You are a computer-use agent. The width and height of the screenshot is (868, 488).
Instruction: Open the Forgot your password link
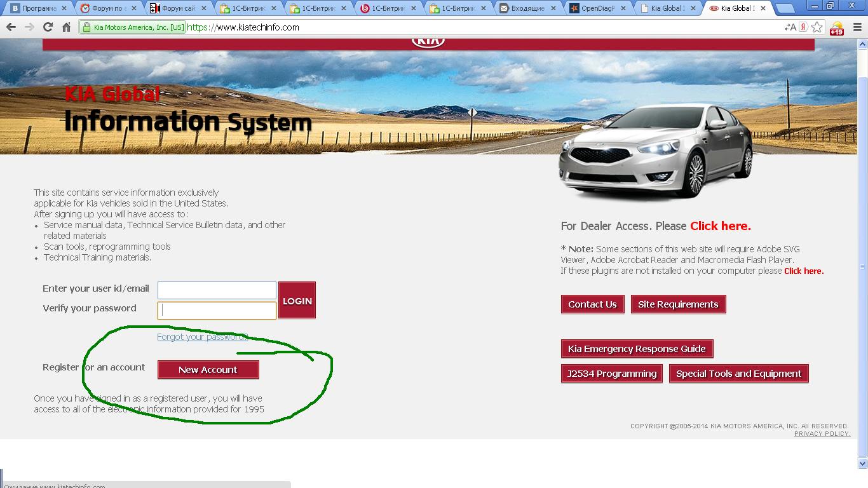(x=203, y=337)
